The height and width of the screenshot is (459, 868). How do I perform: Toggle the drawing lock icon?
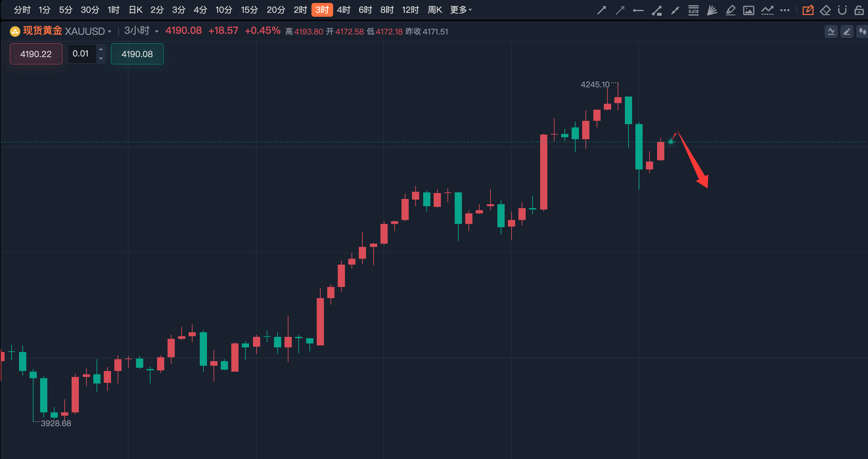coord(859,11)
